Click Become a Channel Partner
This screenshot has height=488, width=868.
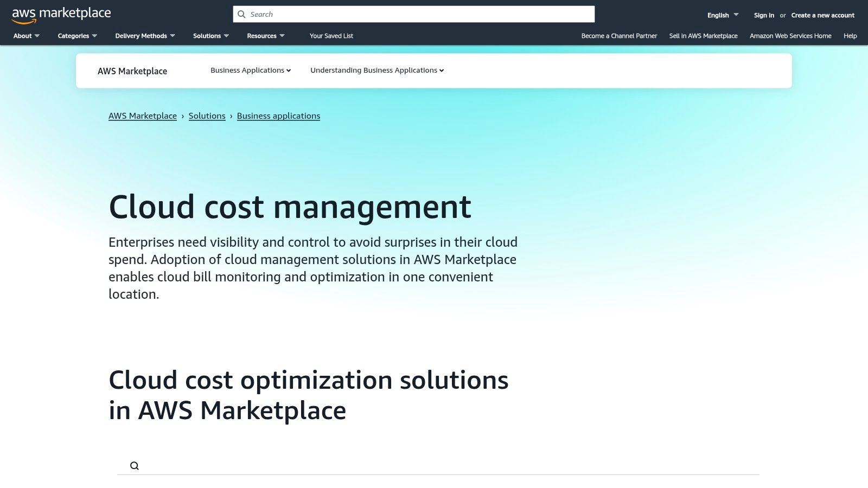tap(619, 36)
